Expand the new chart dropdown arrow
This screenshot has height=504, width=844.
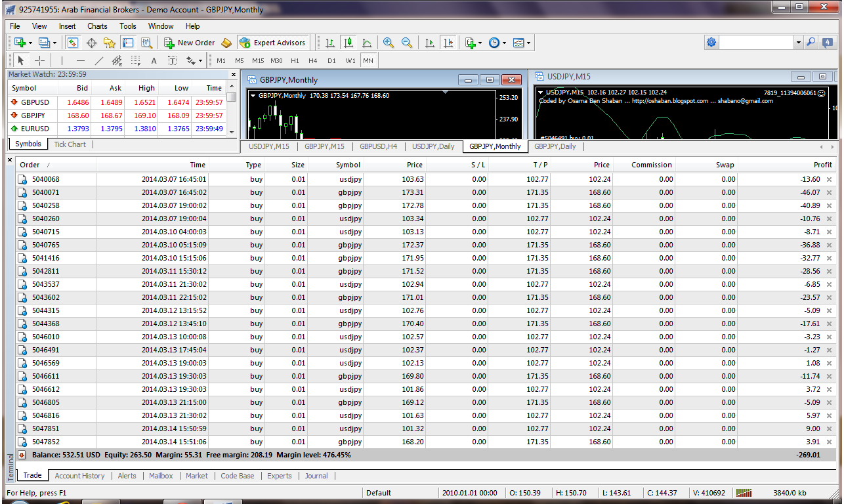(30, 43)
